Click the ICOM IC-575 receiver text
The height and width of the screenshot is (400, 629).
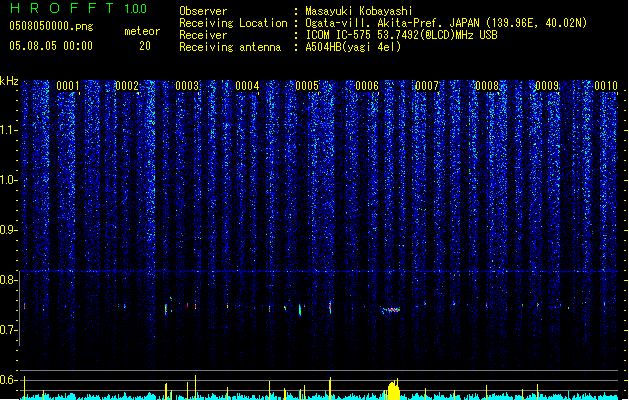point(402,35)
